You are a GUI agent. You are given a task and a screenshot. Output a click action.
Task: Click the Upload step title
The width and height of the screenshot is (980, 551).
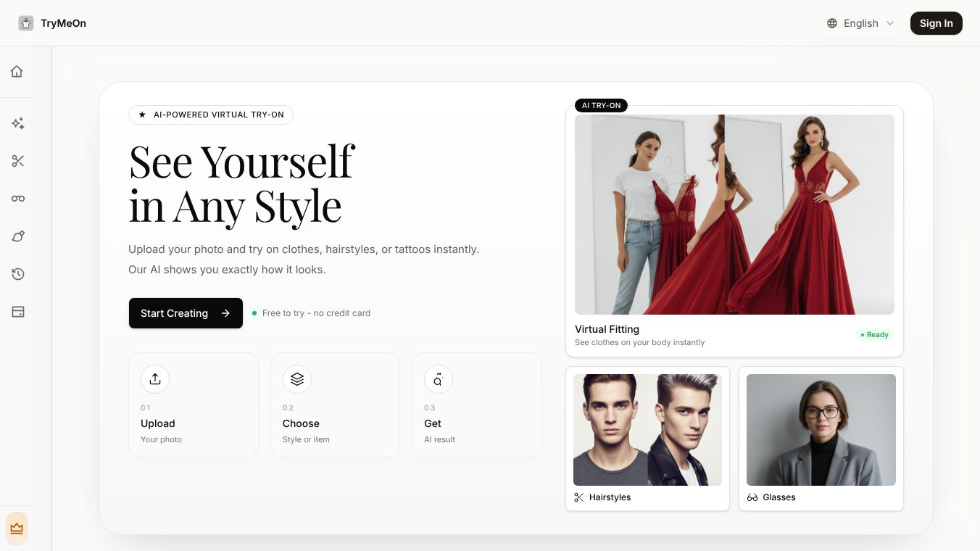point(158,423)
